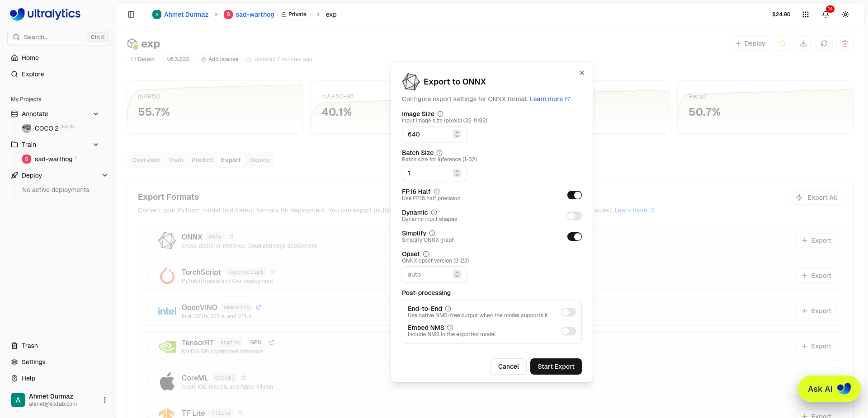Delete the model with the trash icon
The image size is (868, 418).
pos(845,43)
